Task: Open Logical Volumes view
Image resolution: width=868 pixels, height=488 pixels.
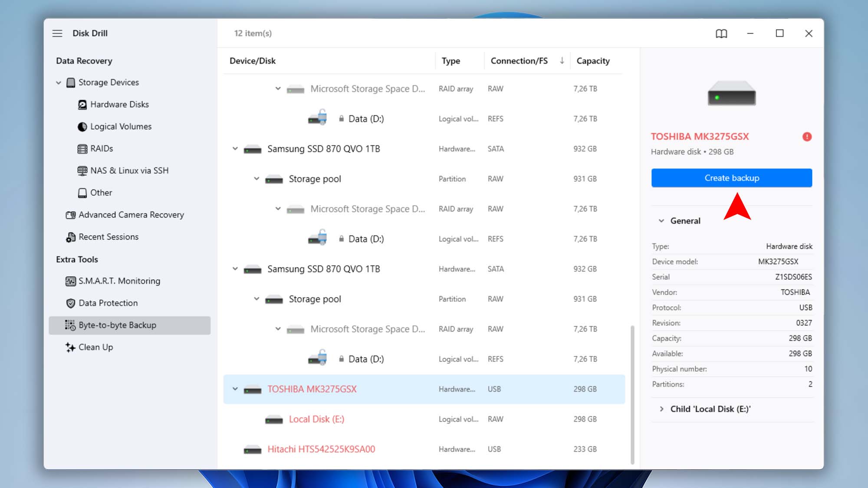Action: coord(121,127)
